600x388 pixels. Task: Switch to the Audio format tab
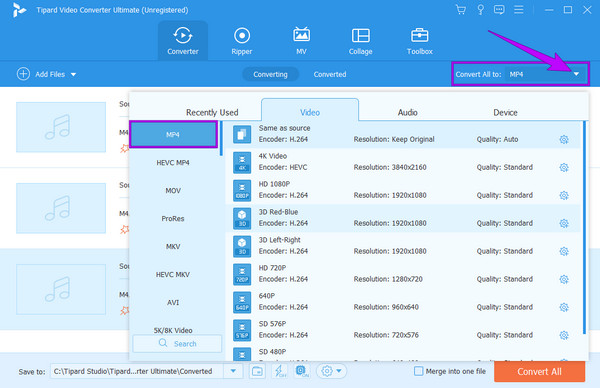(408, 112)
